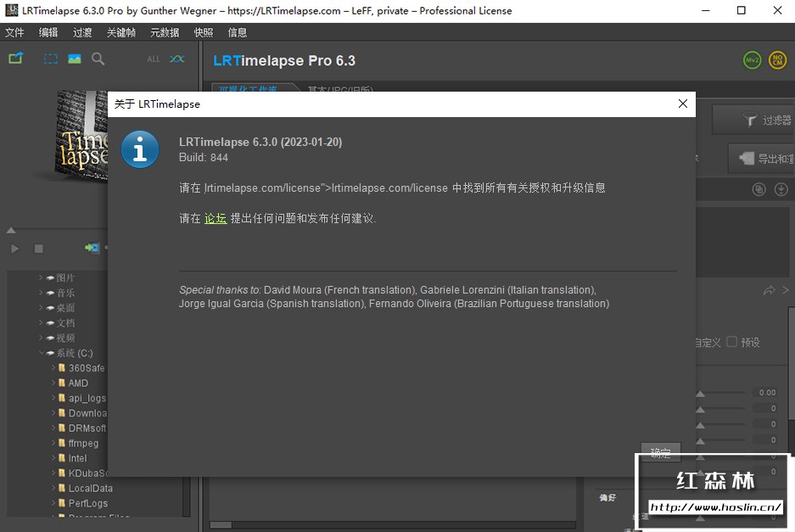Expand the 文档 folder

click(x=41, y=322)
